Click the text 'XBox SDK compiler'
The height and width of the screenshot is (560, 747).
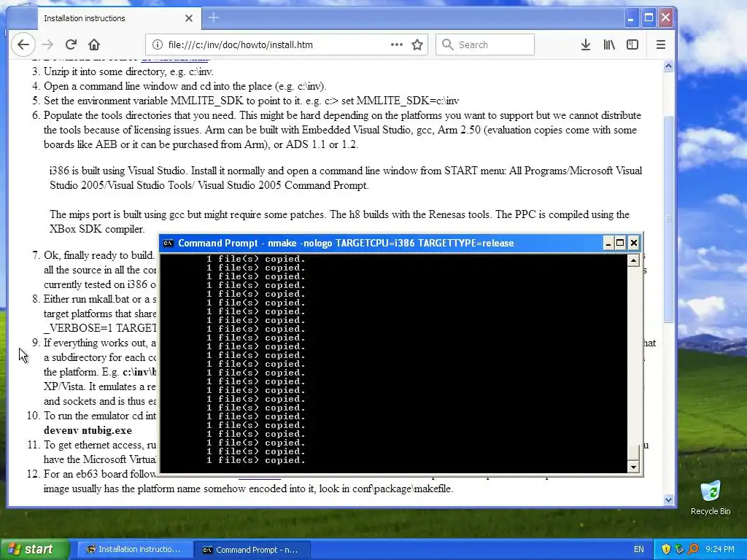[x=97, y=229]
